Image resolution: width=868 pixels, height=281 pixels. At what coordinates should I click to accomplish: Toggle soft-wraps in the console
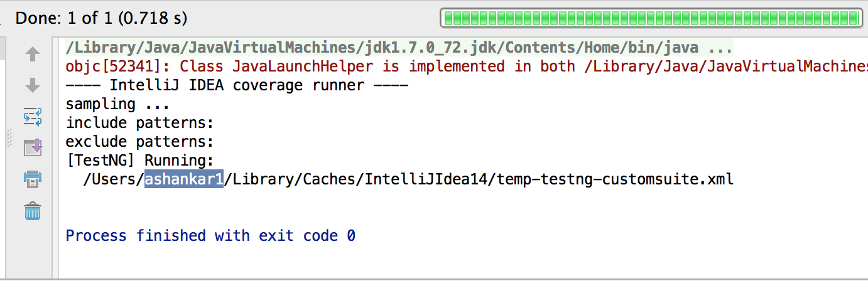click(32, 117)
